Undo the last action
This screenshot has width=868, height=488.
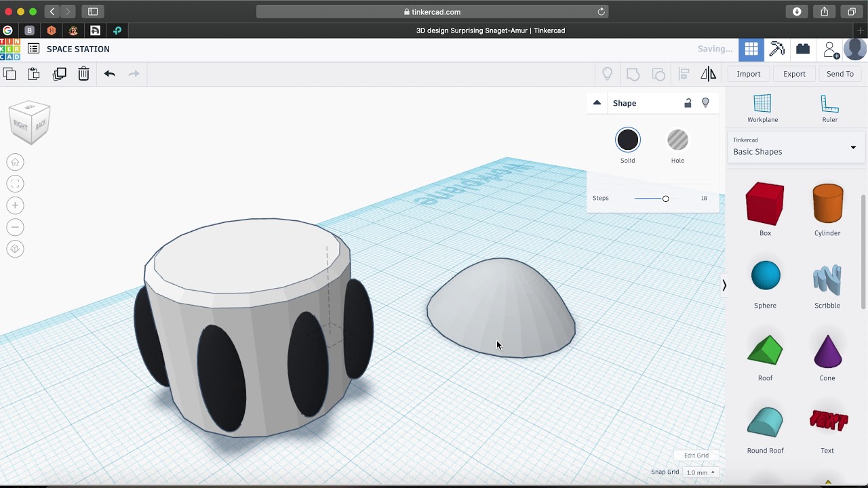tap(110, 74)
